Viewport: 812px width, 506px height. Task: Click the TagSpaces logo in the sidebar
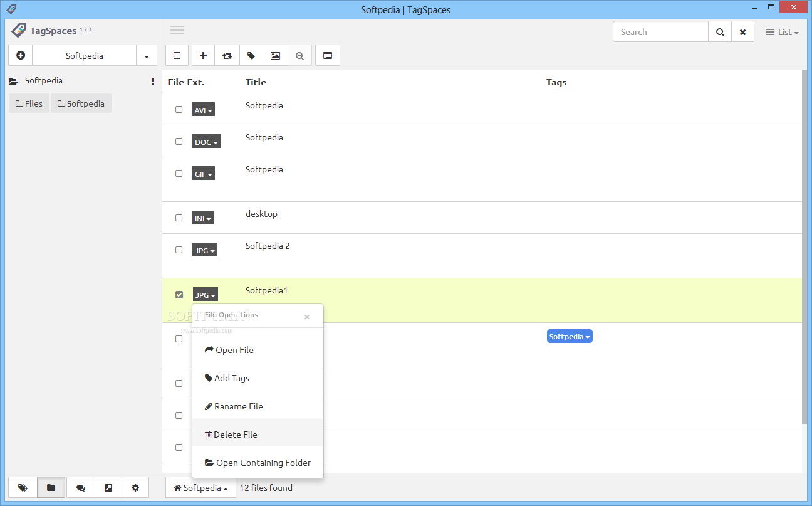pos(53,31)
